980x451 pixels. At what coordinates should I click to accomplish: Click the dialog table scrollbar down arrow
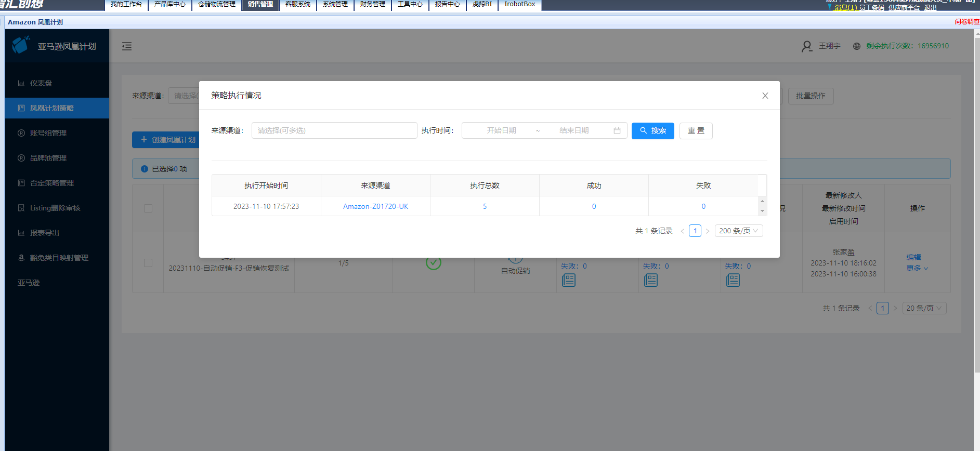[763, 211]
